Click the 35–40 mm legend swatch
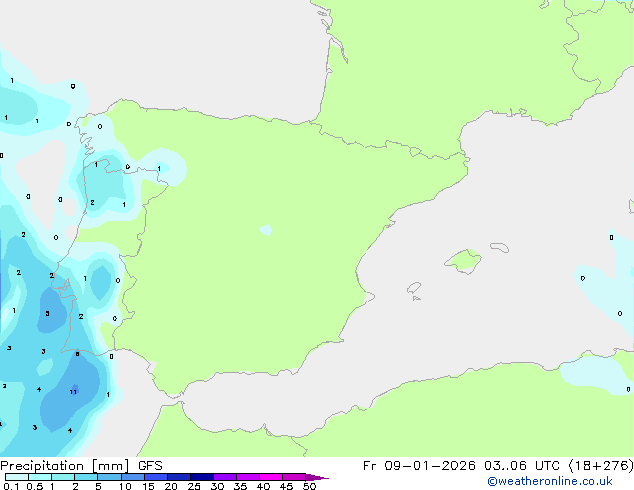This screenshot has height=490, width=634. coord(247,477)
